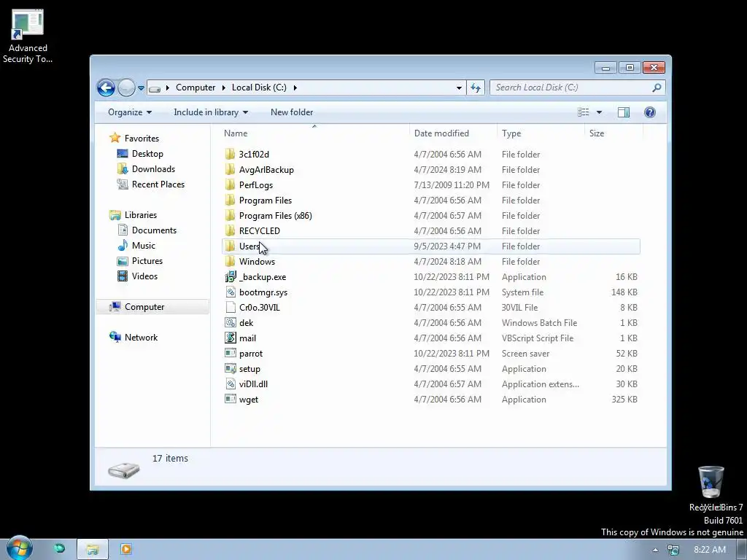Open Windows Media Player from taskbar
This screenshot has height=560, width=747.
coord(125,550)
